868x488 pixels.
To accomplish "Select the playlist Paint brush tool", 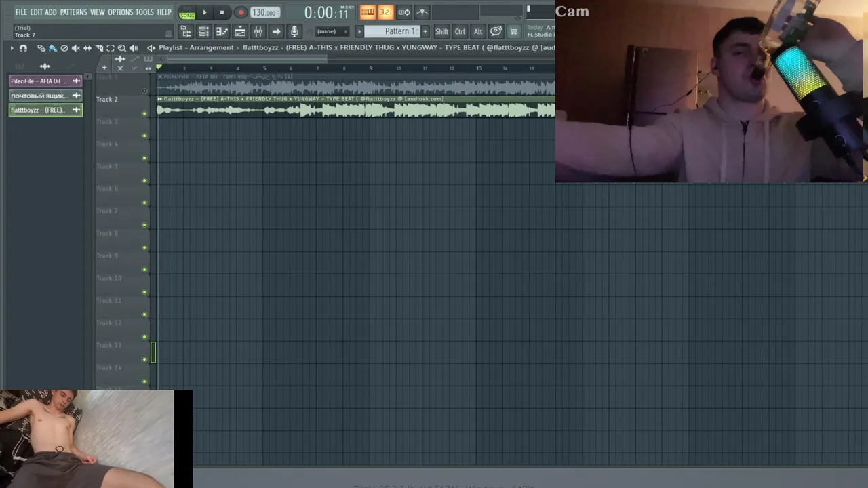I will [52, 48].
